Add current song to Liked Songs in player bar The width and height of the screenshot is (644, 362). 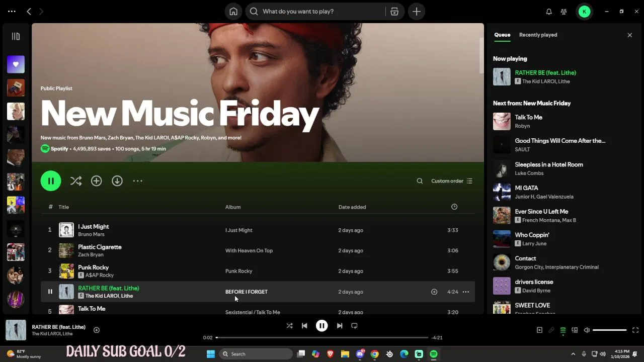97,330
